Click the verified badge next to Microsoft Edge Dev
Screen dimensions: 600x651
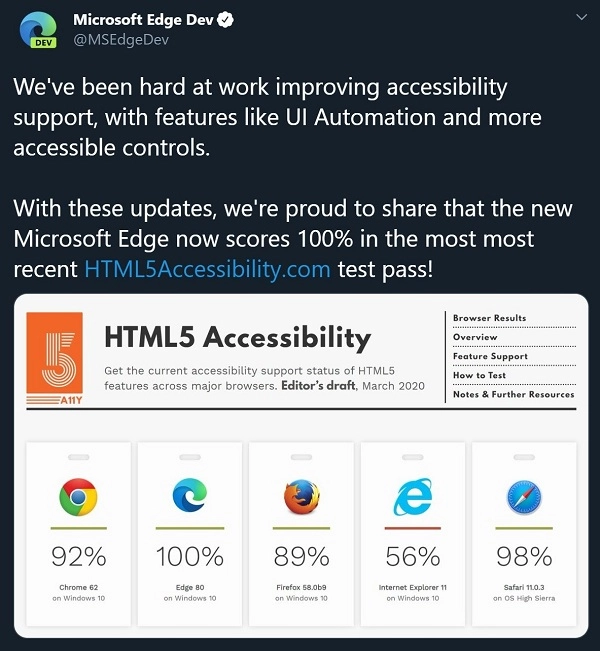226,20
